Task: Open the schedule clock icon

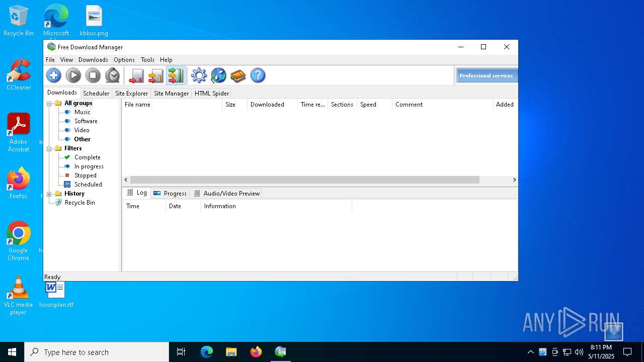Action: coord(113,75)
